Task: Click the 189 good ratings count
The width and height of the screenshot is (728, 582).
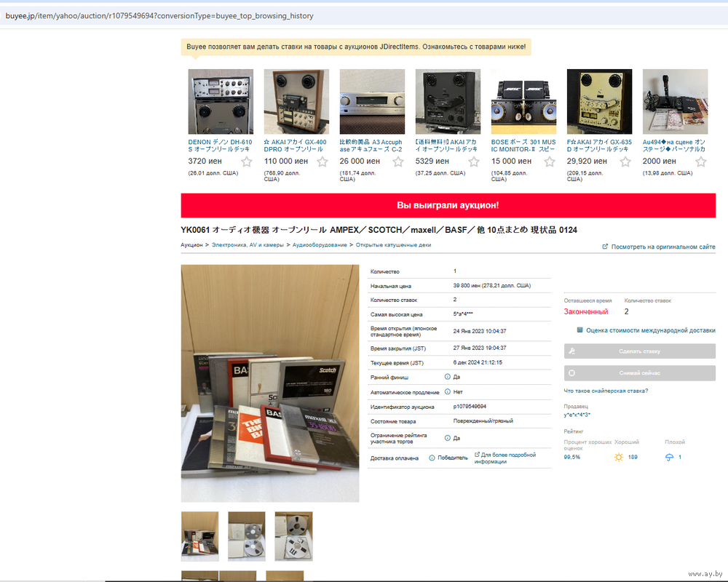Action: click(633, 457)
